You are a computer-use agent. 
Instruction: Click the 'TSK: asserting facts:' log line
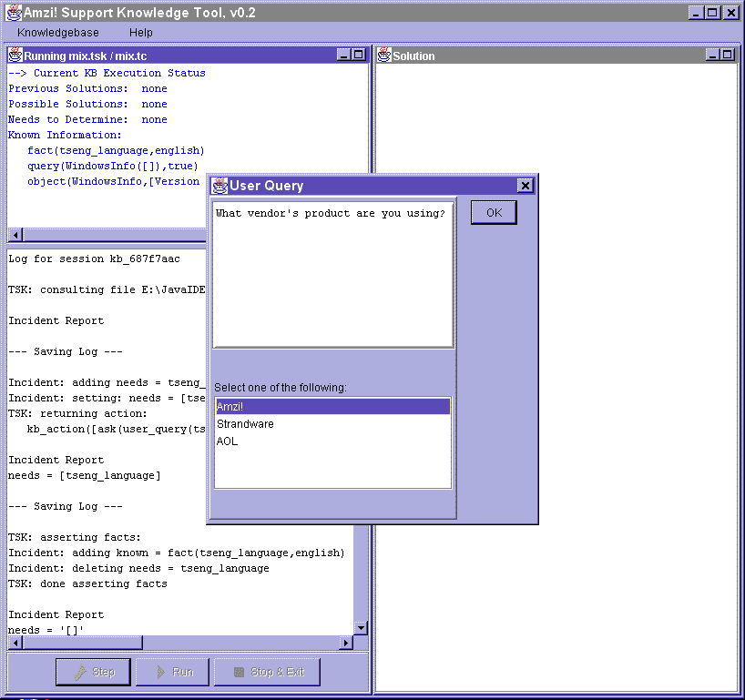pos(75,537)
